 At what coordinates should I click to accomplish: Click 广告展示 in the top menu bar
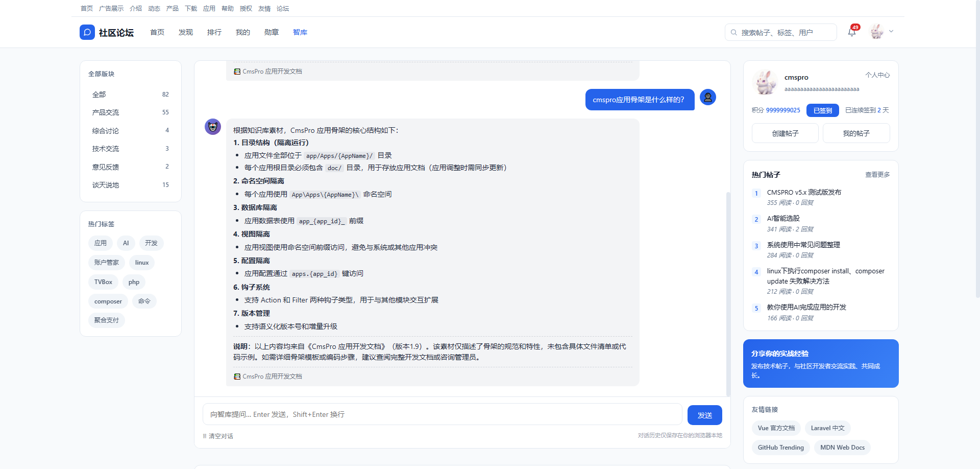[111, 8]
